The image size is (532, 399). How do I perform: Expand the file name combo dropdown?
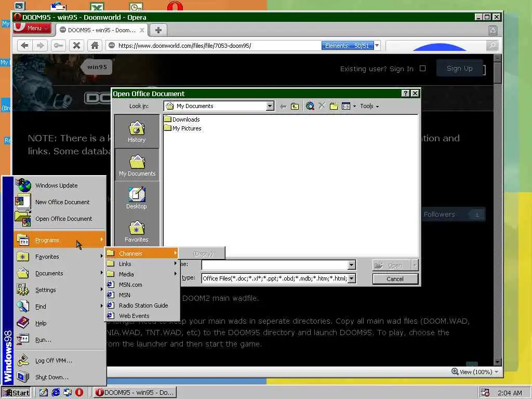[352, 264]
